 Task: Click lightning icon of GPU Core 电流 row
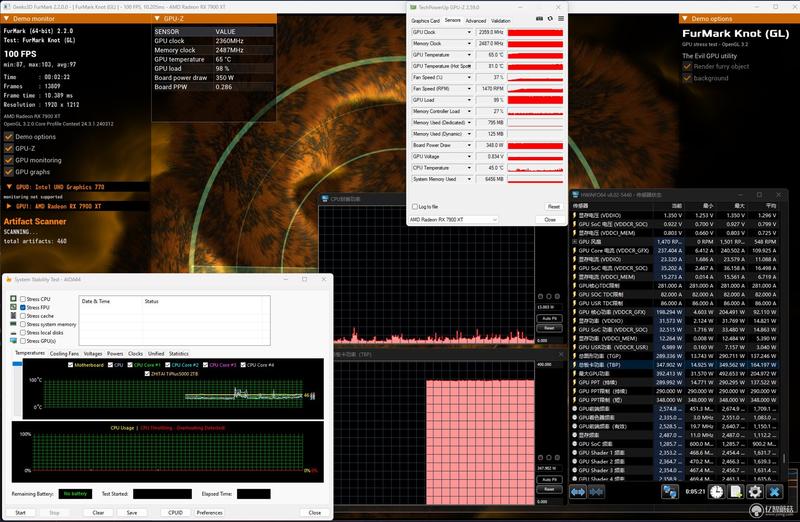[574, 251]
